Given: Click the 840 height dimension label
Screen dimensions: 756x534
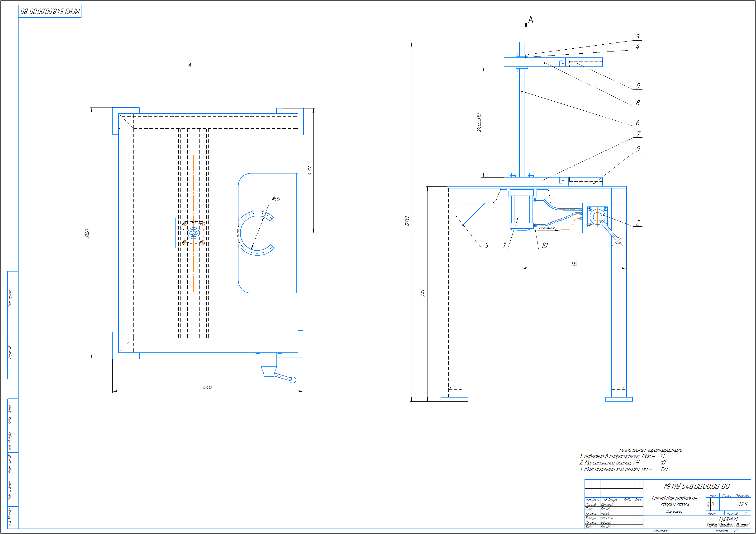Looking at the screenshot, I should (x=88, y=233).
